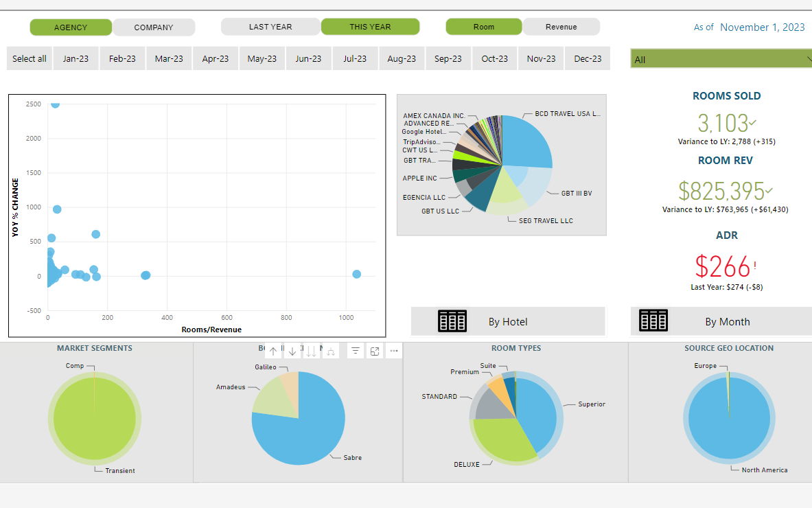Click table icon beside By Hotel
812x508 pixels.
tap(452, 321)
